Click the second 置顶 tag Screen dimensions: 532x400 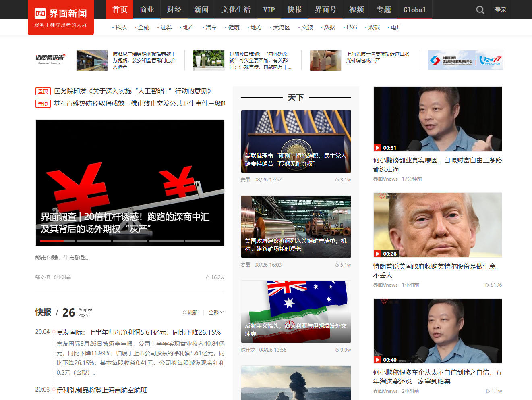[x=43, y=104]
